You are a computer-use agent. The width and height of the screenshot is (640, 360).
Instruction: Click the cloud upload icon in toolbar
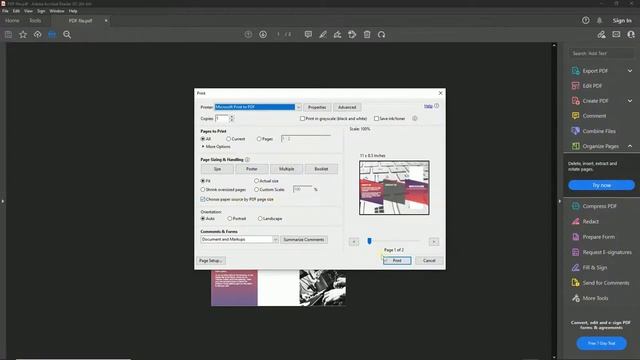(x=38, y=35)
